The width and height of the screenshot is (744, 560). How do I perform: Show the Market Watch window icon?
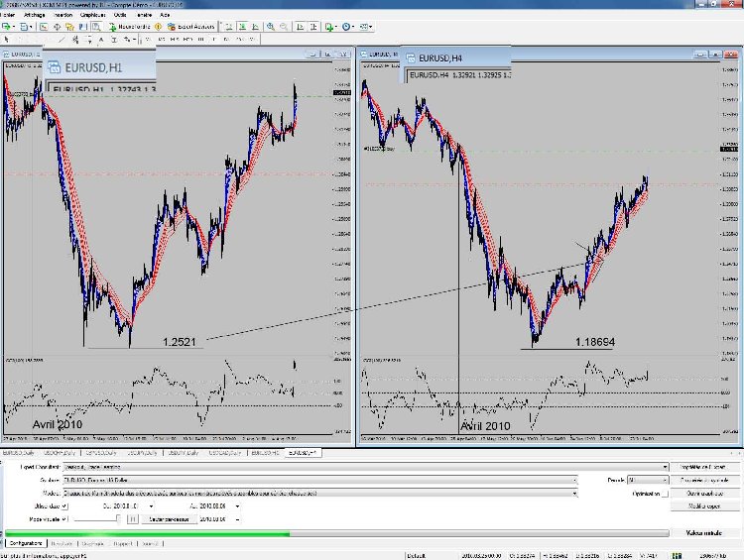44,27
